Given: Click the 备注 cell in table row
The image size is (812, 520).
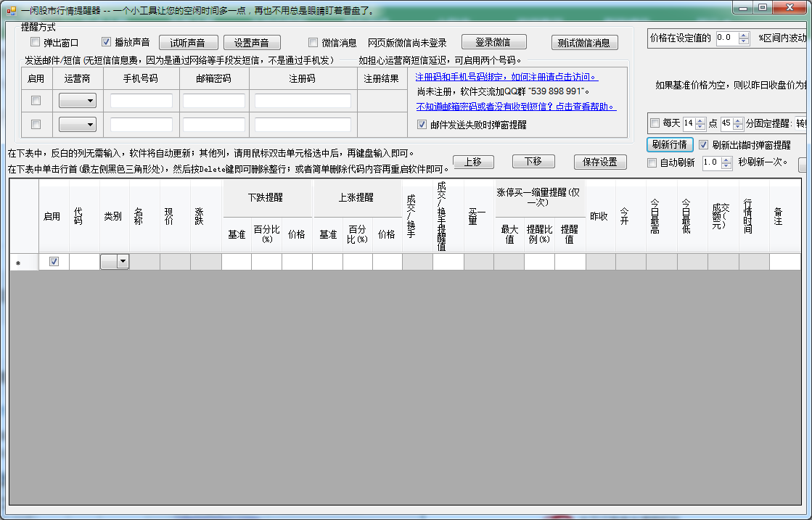Looking at the screenshot, I should [x=785, y=262].
